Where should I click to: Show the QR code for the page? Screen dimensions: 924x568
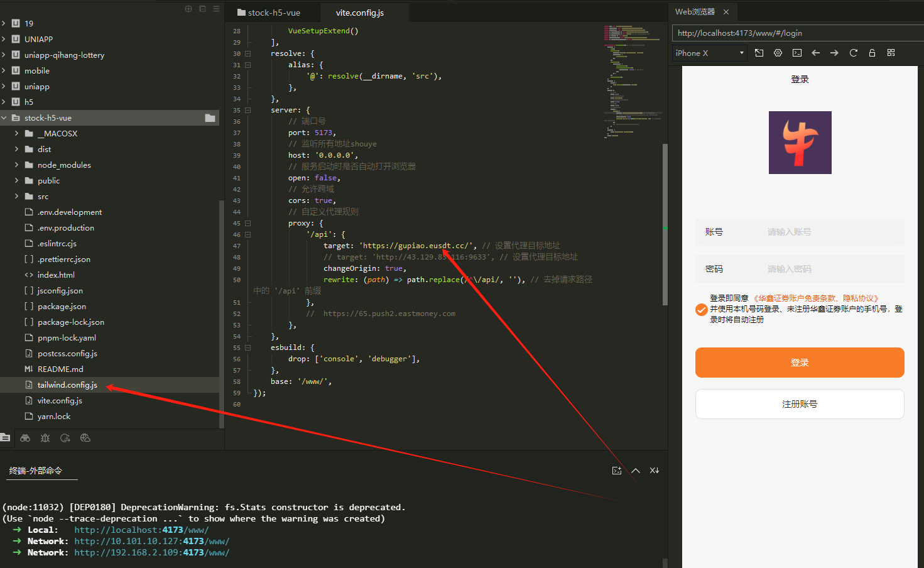point(891,53)
